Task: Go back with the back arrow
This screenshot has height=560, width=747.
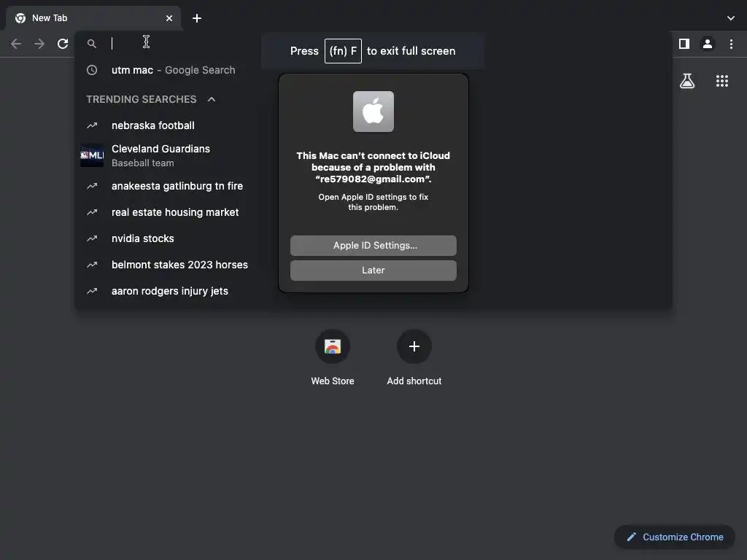Action: pos(16,44)
